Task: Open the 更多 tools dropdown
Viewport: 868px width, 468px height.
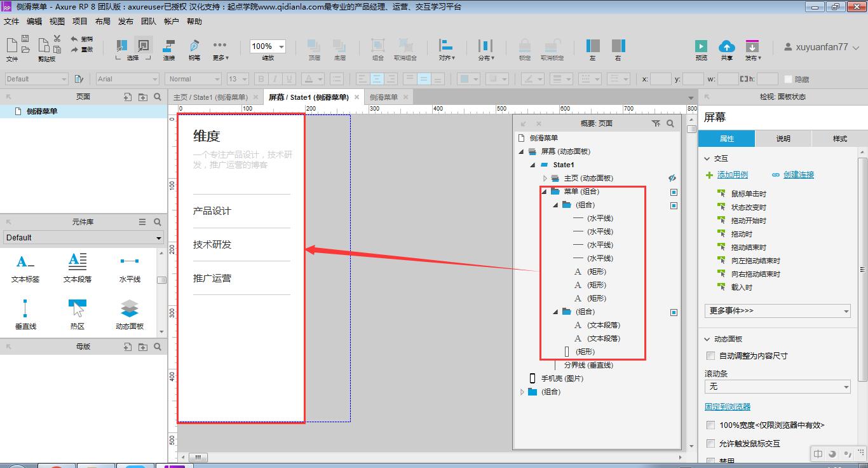Action: (220, 50)
